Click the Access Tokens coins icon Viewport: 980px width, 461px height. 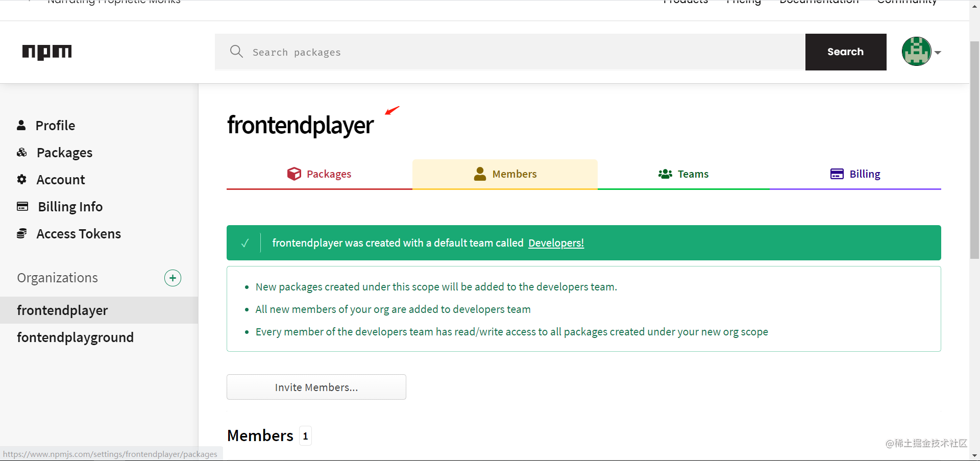click(x=22, y=233)
